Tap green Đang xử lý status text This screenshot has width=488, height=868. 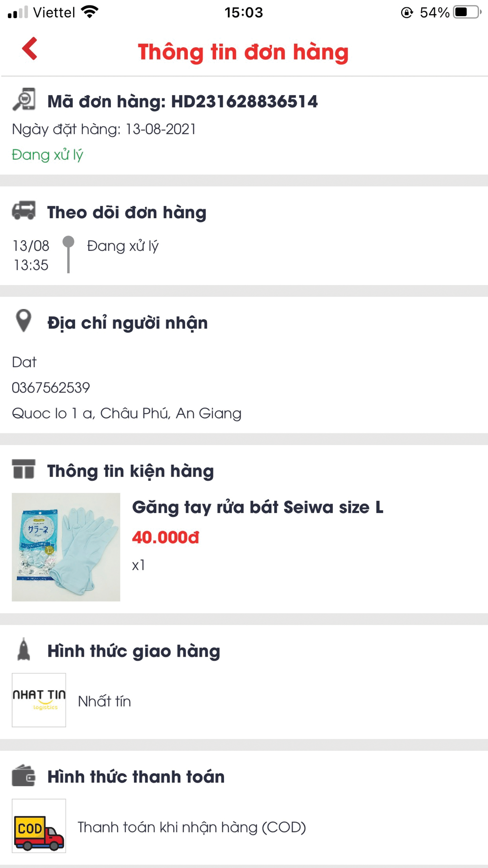pyautogui.click(x=47, y=155)
